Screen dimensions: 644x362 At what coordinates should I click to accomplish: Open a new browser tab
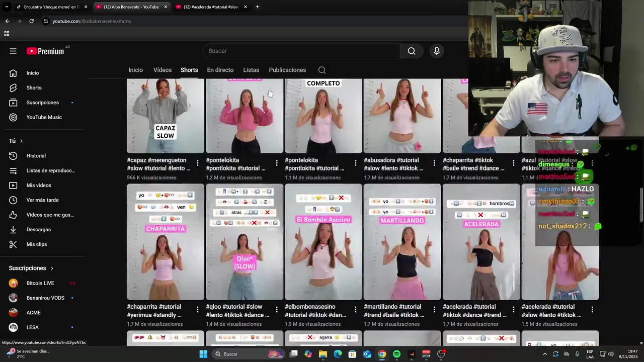point(257,7)
